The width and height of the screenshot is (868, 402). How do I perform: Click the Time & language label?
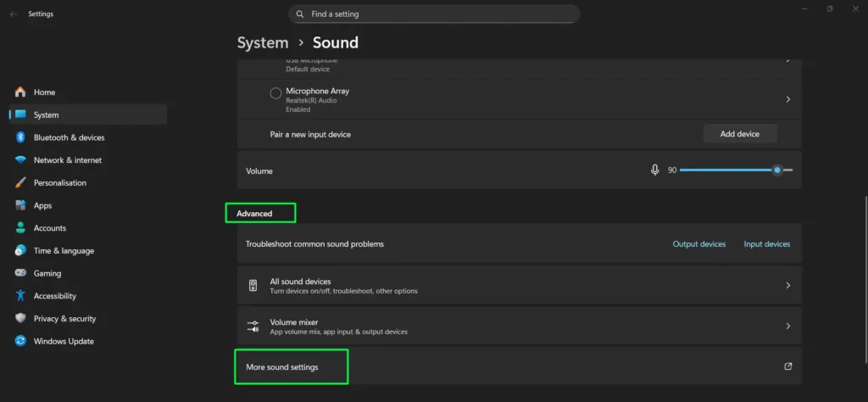[64, 251]
